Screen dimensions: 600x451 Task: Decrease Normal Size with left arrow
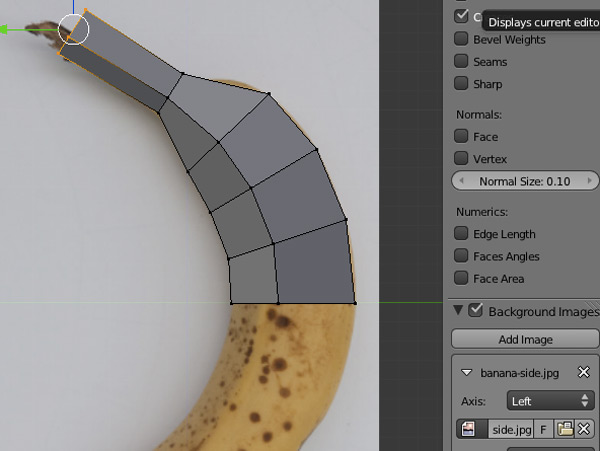[461, 181]
